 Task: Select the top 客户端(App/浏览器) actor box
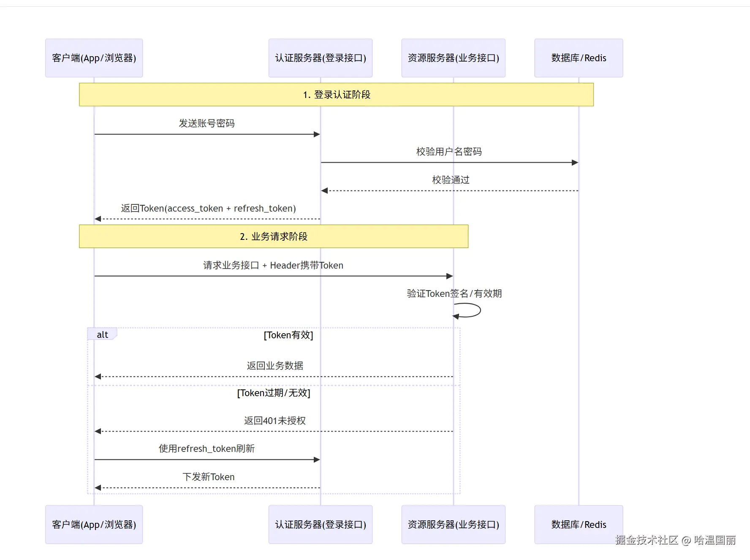[93, 58]
